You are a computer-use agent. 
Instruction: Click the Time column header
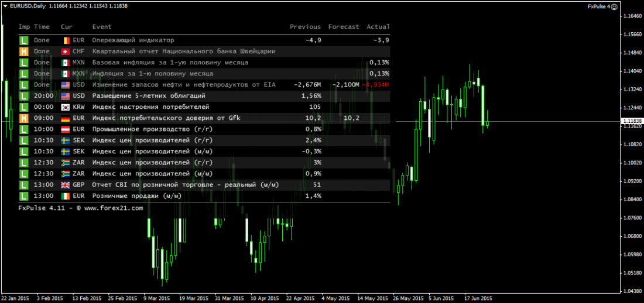(x=42, y=27)
